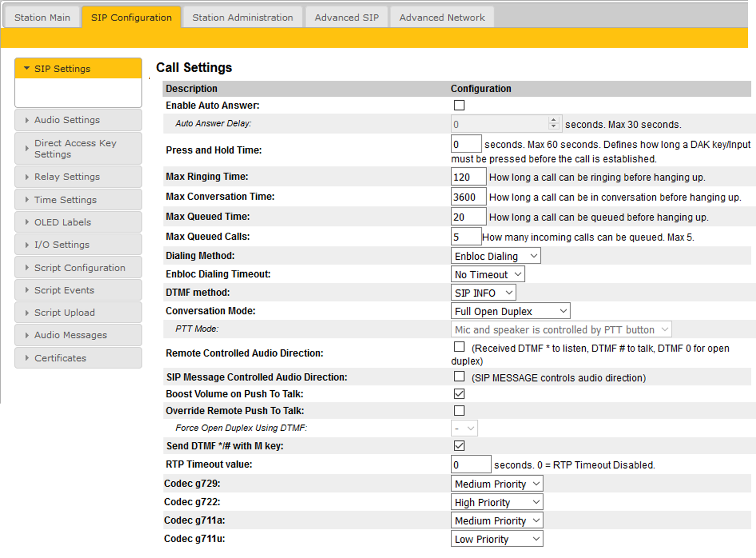Screen dimensions: 756x558
Task: Switch to the Station Administration tab
Action: pyautogui.click(x=243, y=17)
